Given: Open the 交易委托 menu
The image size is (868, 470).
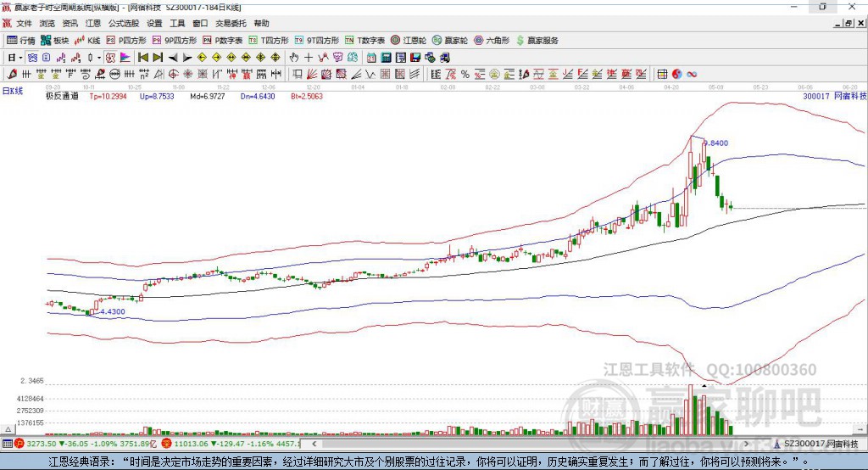Looking at the screenshot, I should tap(231, 23).
